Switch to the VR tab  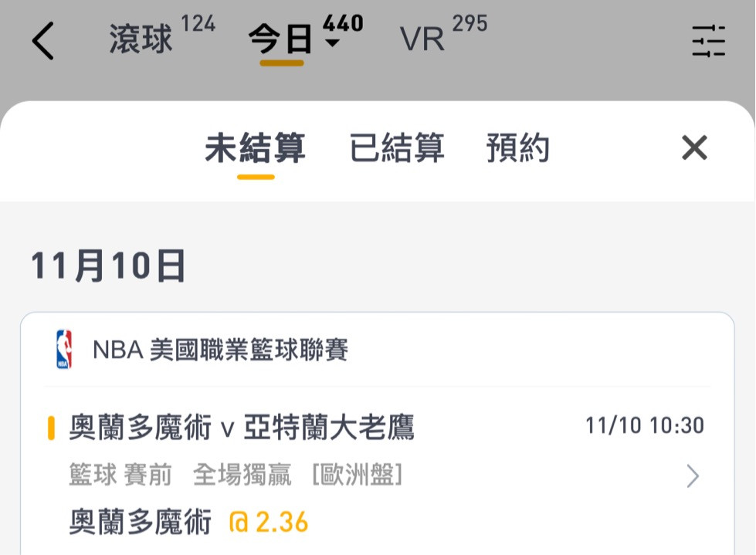tap(422, 39)
